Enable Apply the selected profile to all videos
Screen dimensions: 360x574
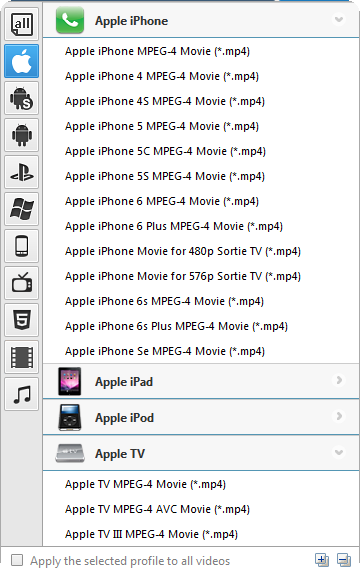pyautogui.click(x=17, y=560)
